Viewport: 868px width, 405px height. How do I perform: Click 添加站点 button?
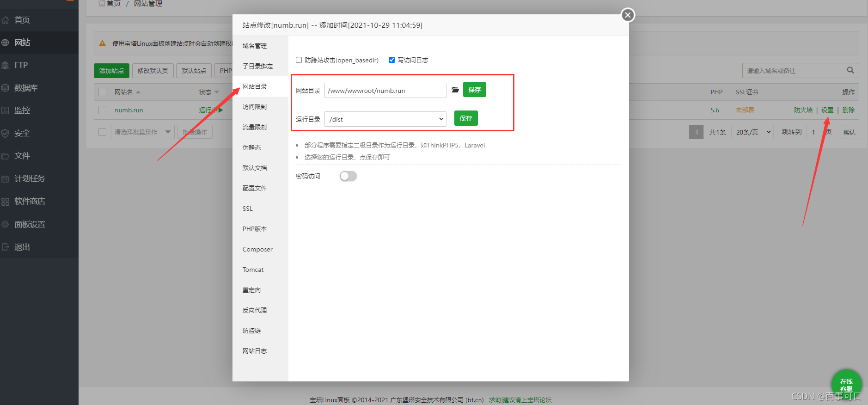pyautogui.click(x=111, y=71)
